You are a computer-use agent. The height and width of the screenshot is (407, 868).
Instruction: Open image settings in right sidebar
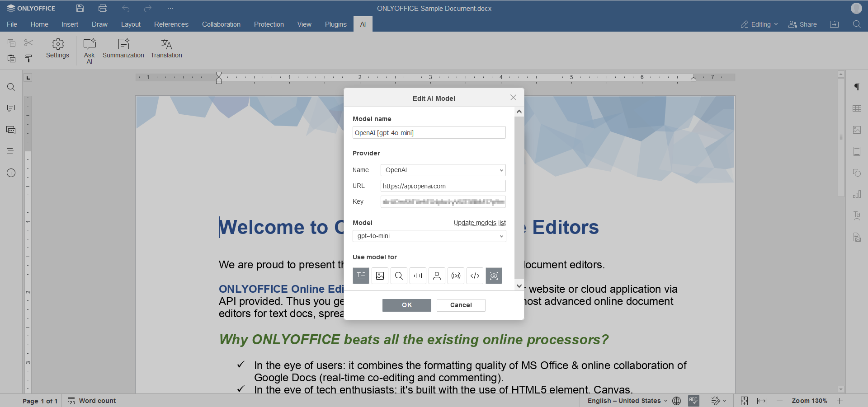(857, 130)
